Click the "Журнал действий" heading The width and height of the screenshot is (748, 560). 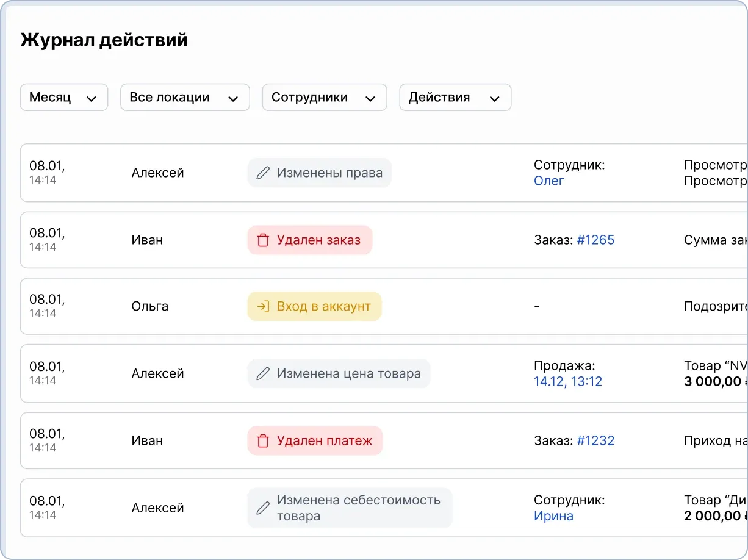[104, 40]
